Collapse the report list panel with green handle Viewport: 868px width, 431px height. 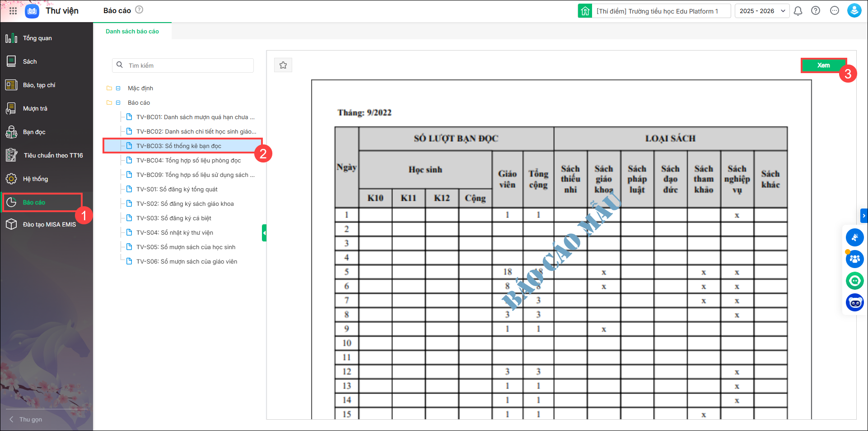(264, 233)
